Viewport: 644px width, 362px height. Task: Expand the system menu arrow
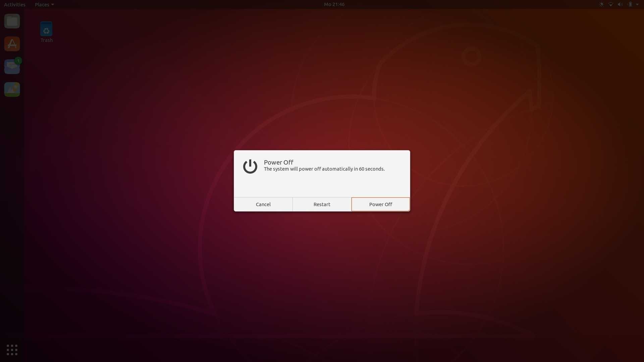[637, 4]
